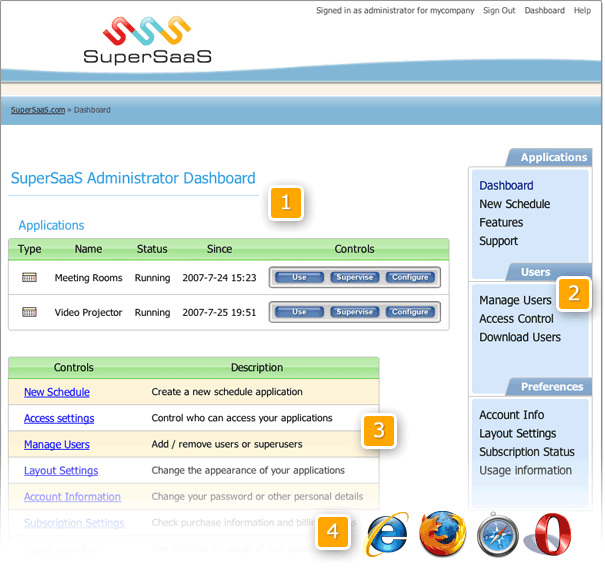Viewport: 605px width, 580px height.
Task: Click the Status column header
Action: pyautogui.click(x=152, y=249)
